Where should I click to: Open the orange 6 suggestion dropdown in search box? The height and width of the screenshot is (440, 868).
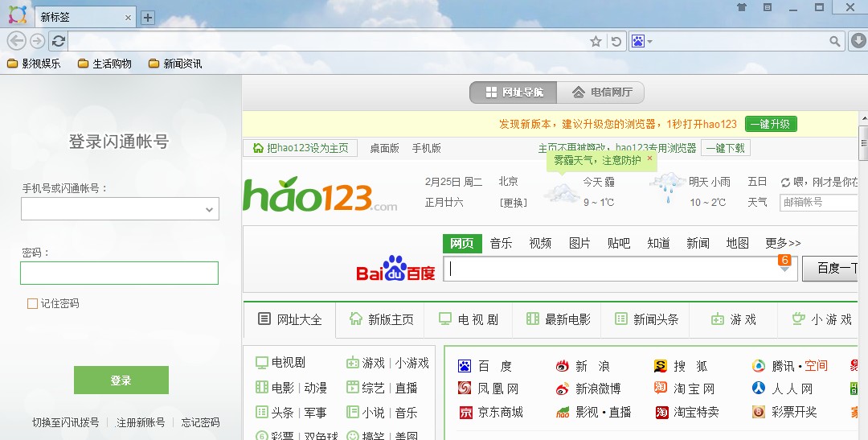[784, 263]
